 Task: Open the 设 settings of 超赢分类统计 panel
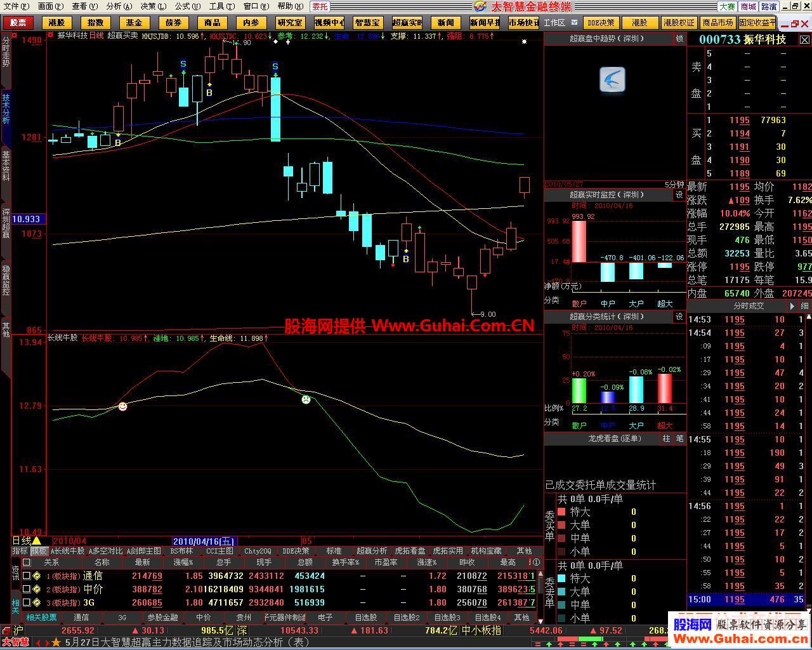point(679,316)
